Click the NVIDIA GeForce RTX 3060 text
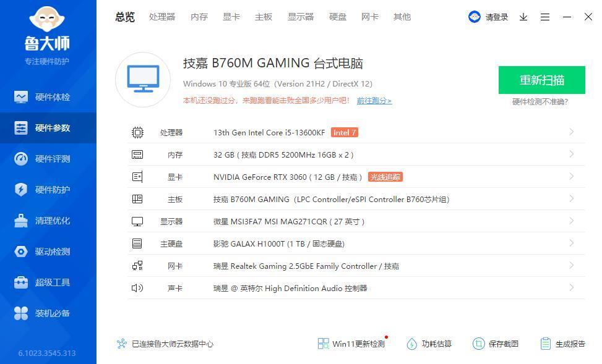This screenshot has width=602, height=364. point(288,177)
